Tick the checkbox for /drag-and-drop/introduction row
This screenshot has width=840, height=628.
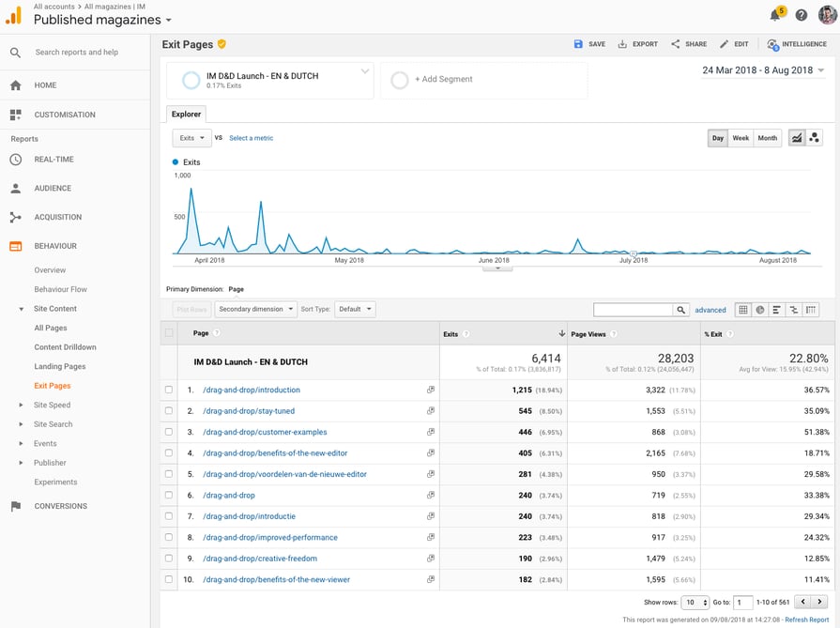pyautogui.click(x=169, y=390)
